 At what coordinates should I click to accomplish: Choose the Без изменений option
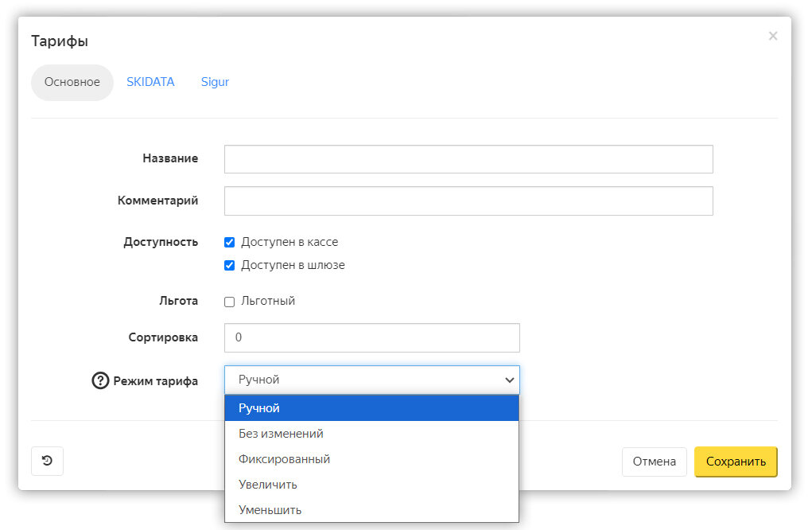(x=371, y=434)
